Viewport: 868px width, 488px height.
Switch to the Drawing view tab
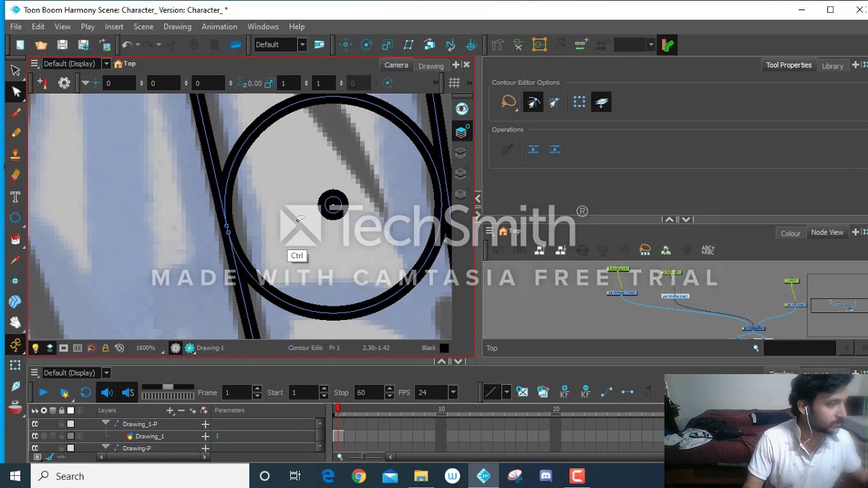(431, 66)
